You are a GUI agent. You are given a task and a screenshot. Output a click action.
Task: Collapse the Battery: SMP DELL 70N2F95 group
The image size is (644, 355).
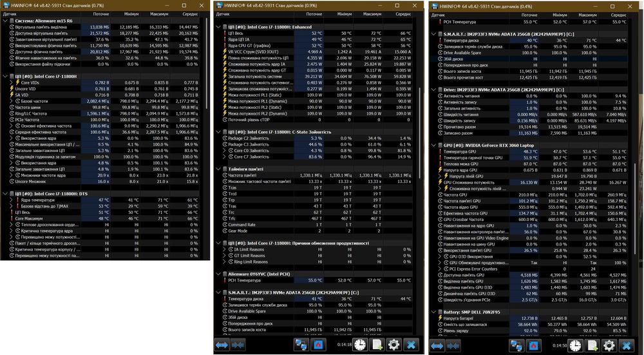[433, 312]
